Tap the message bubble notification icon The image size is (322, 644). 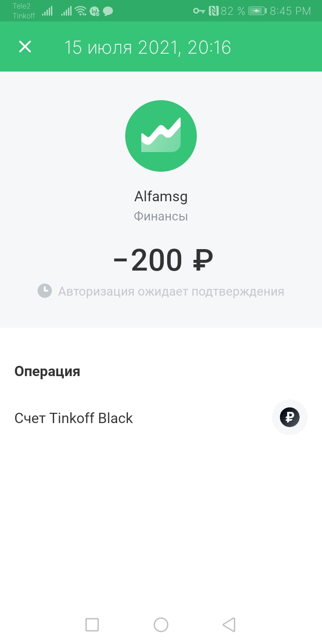click(107, 12)
